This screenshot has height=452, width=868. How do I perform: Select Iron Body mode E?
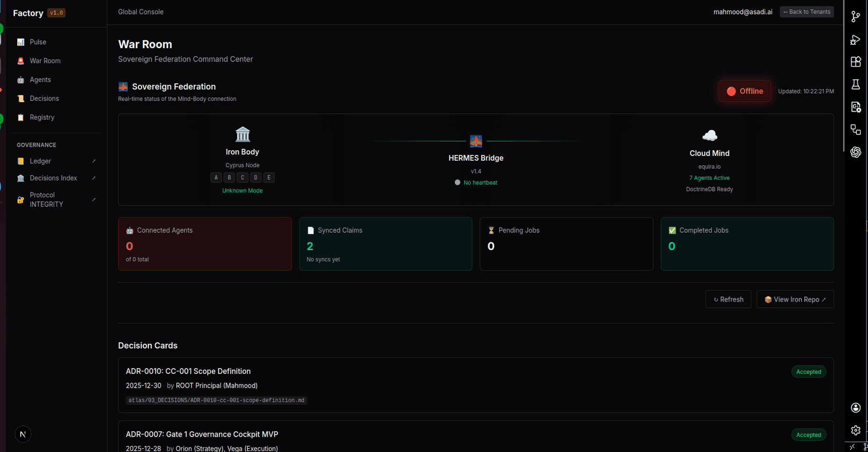coord(269,178)
